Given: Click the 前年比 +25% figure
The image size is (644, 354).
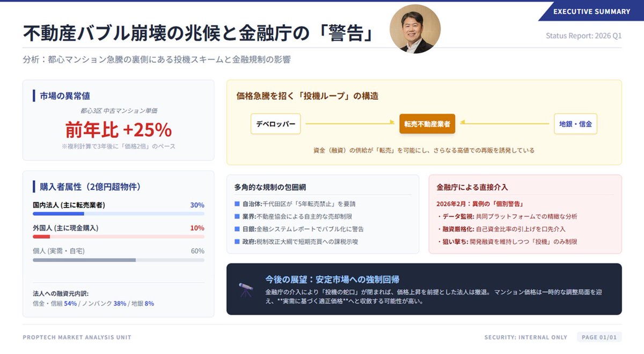Looking at the screenshot, I should pyautogui.click(x=118, y=130).
